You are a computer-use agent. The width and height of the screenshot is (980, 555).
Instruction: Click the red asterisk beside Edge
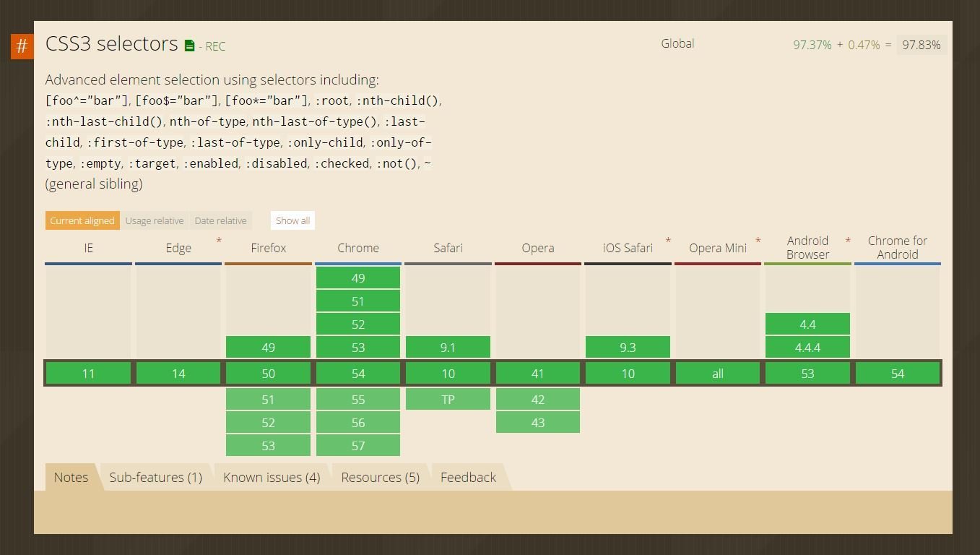point(219,241)
